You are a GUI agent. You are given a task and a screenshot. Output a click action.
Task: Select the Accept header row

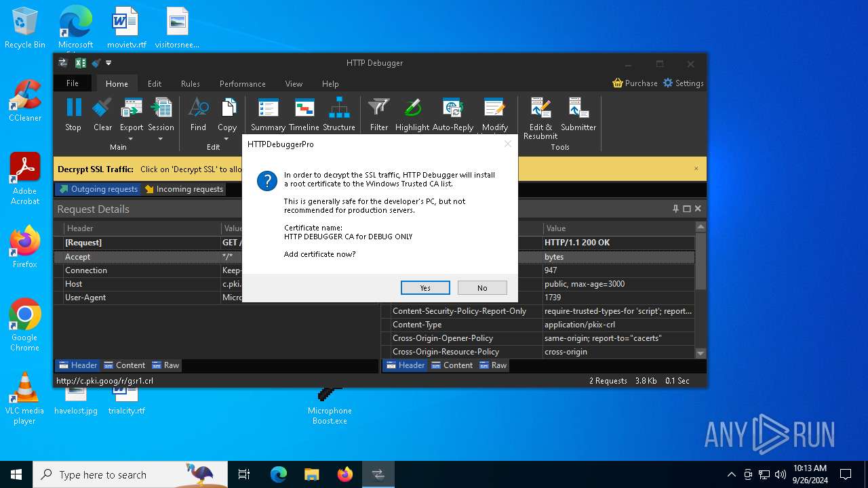[216, 257]
